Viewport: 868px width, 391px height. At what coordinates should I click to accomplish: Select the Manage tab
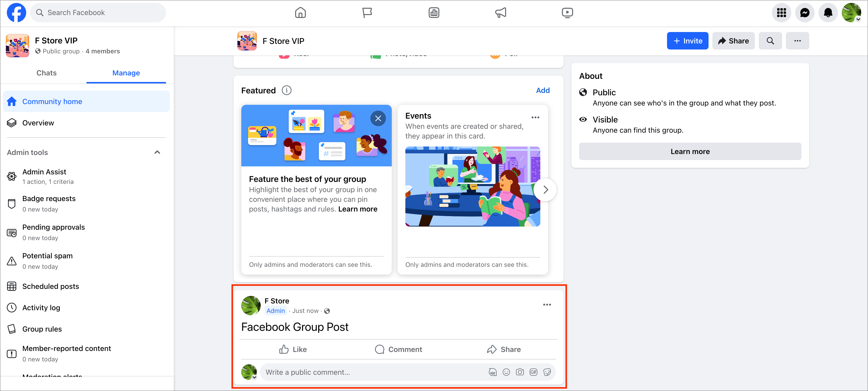point(126,73)
